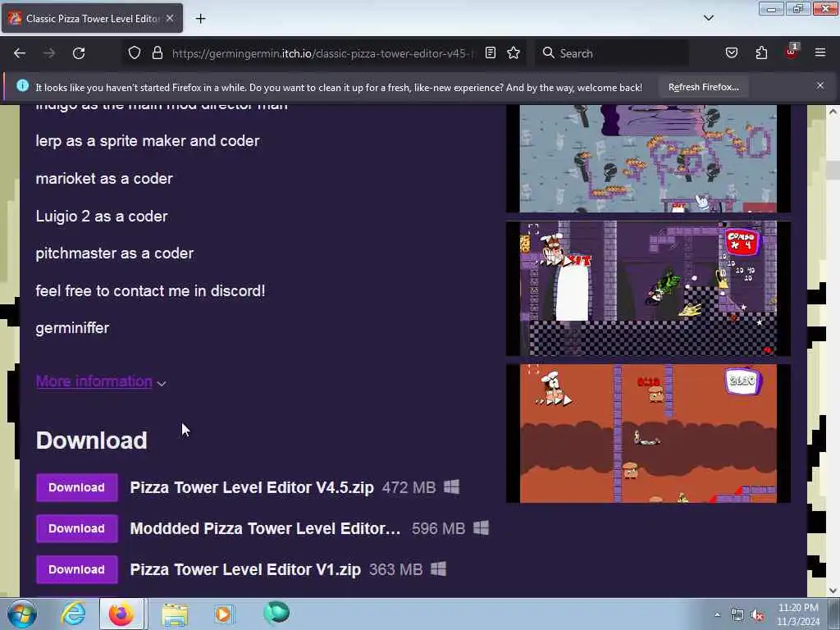840x630 pixels.
Task: Launch Internet Explorer from the taskbar
Action: [x=72, y=614]
